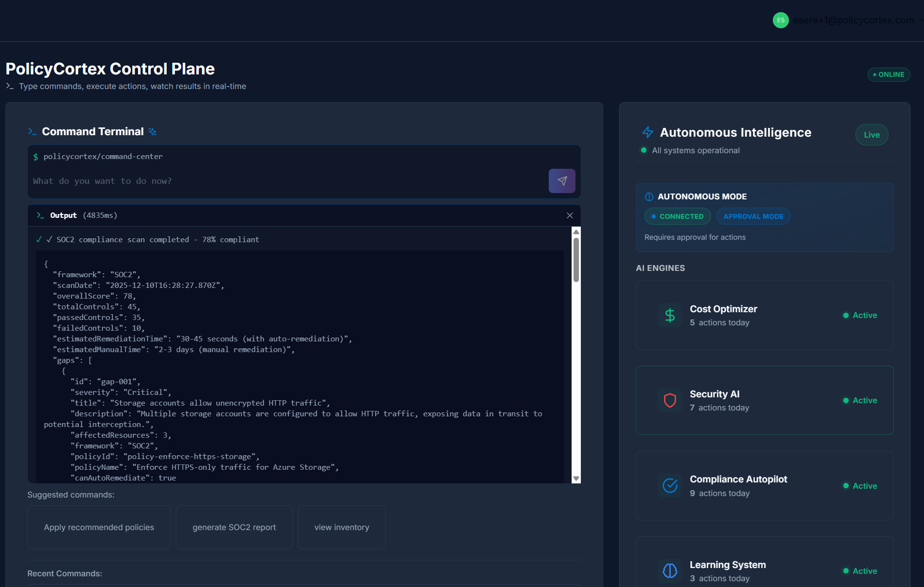Click '5 actions today' under Cost Optimizer
Screen dimensions: 924x587
click(719, 322)
